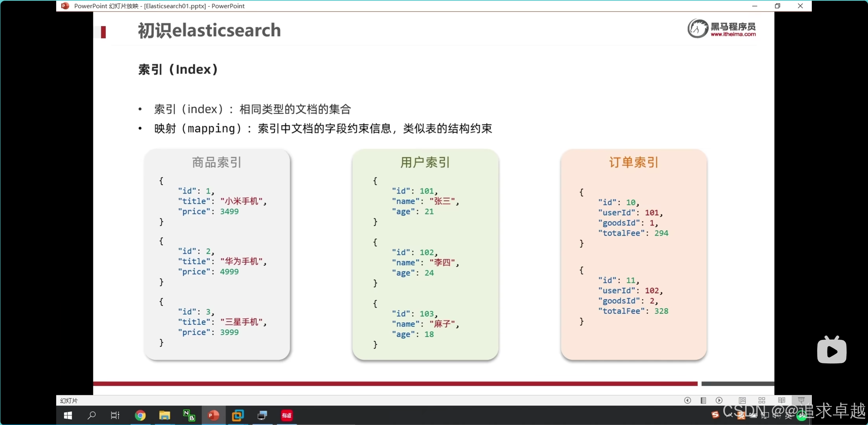Toggle the input language indicator 英
Screen dimensions: 868x425
pyautogui.click(x=789, y=415)
